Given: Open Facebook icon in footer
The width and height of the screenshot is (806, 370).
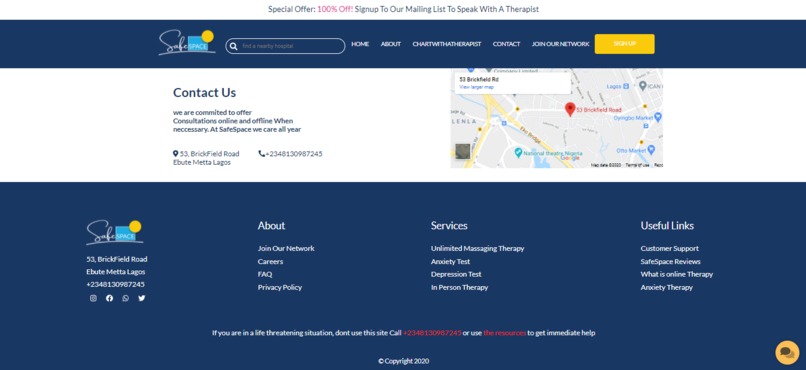Looking at the screenshot, I should pos(109,298).
